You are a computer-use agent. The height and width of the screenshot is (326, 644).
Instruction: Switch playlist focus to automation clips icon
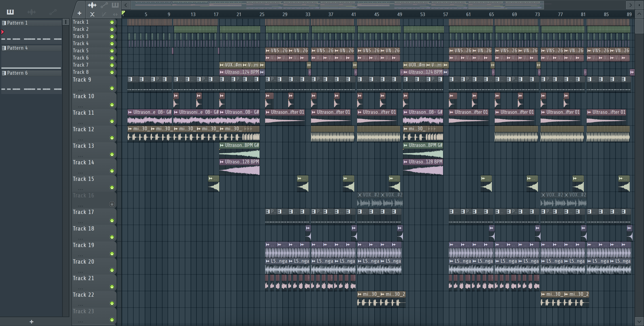coord(104,5)
